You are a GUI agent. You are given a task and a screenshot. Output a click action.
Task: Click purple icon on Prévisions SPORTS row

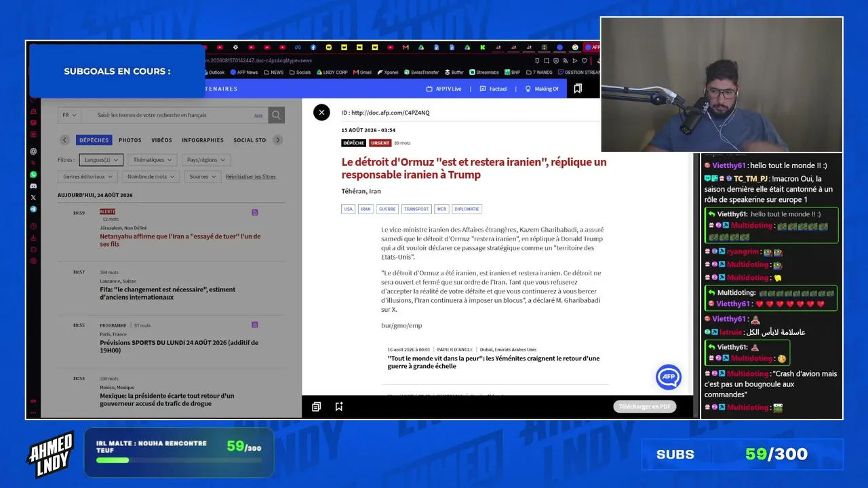(255, 325)
